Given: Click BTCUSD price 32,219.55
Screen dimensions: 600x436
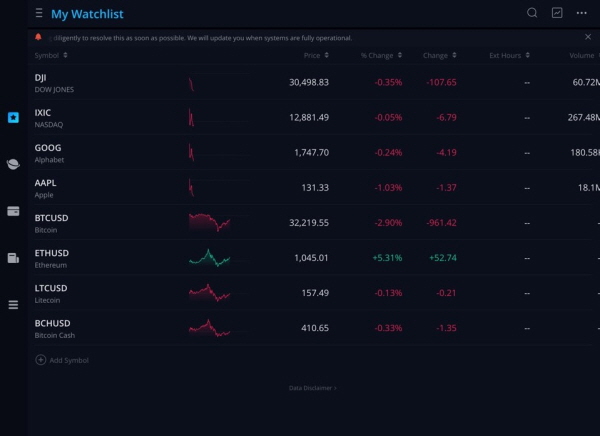Looking at the screenshot, I should tap(309, 223).
